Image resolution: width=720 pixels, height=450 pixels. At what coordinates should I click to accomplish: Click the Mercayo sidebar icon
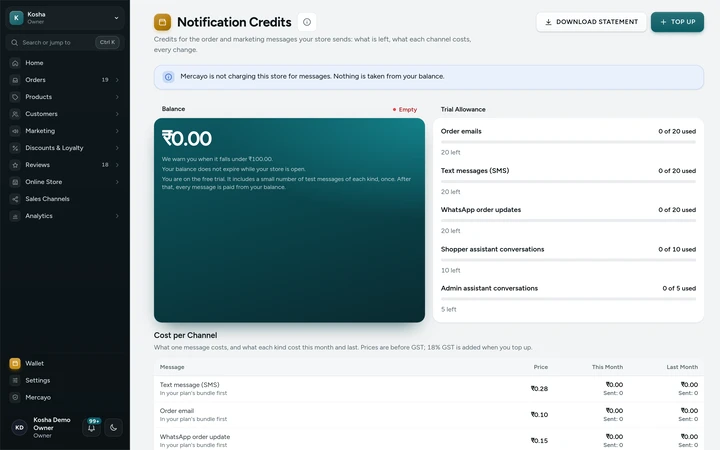(x=15, y=397)
